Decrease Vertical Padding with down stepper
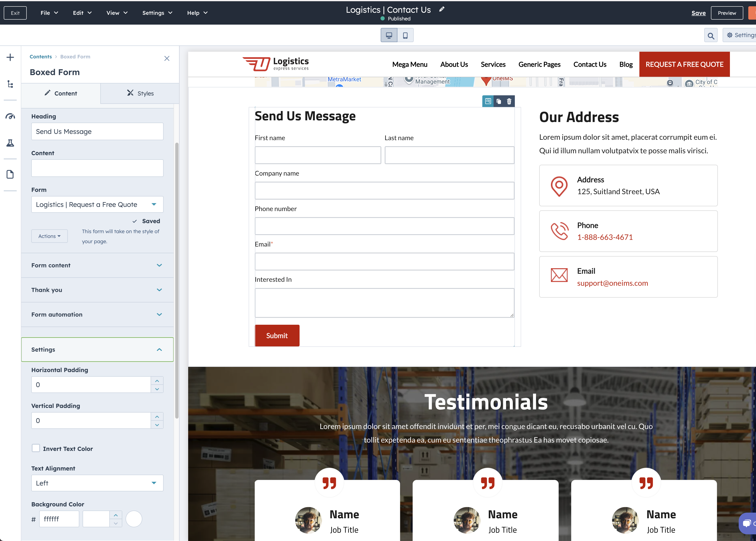 [x=157, y=425]
